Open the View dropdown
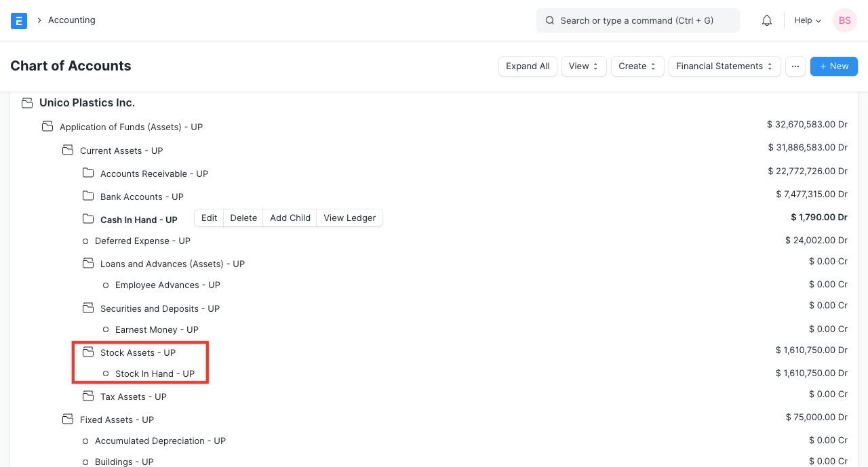The height and width of the screenshot is (467, 868). tap(583, 66)
